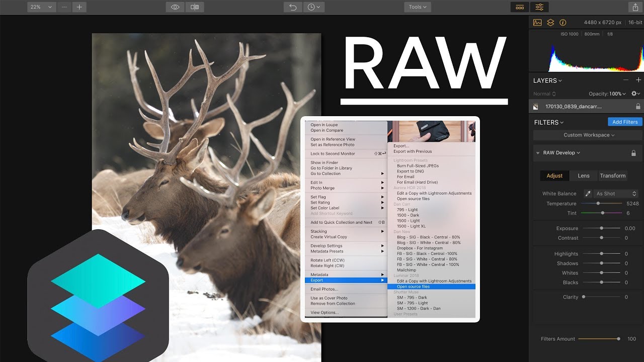Remove layer with the Layers minus icon
Viewport: 644px width, 362px height.
pyautogui.click(x=626, y=80)
